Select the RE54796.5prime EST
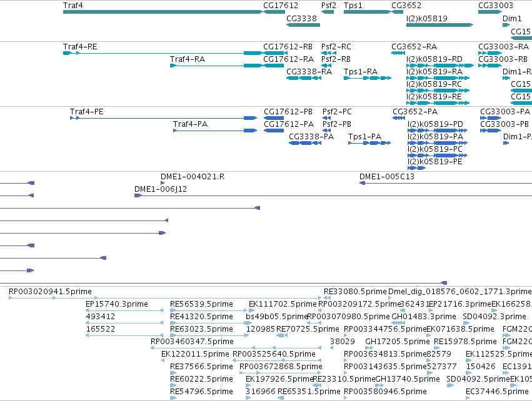 tap(173, 398)
